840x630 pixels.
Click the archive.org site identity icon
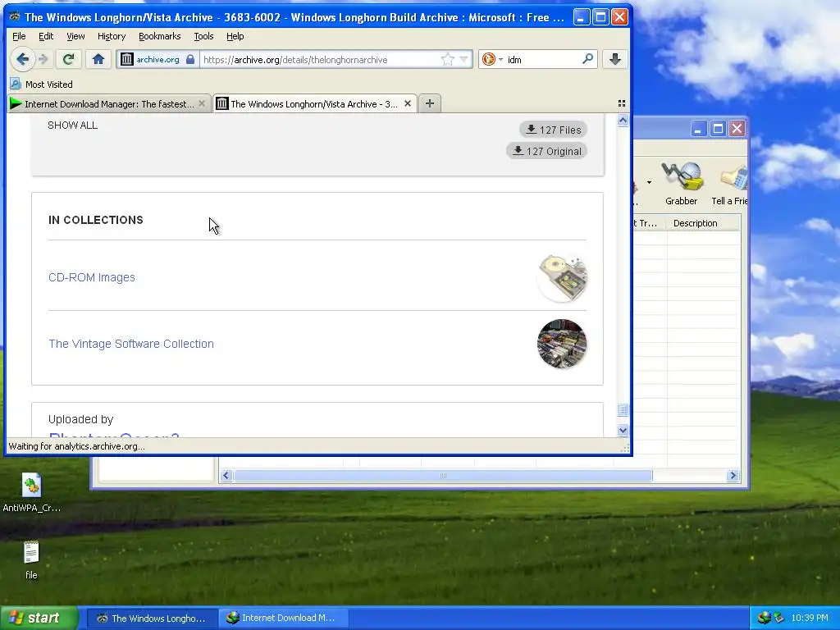point(126,59)
